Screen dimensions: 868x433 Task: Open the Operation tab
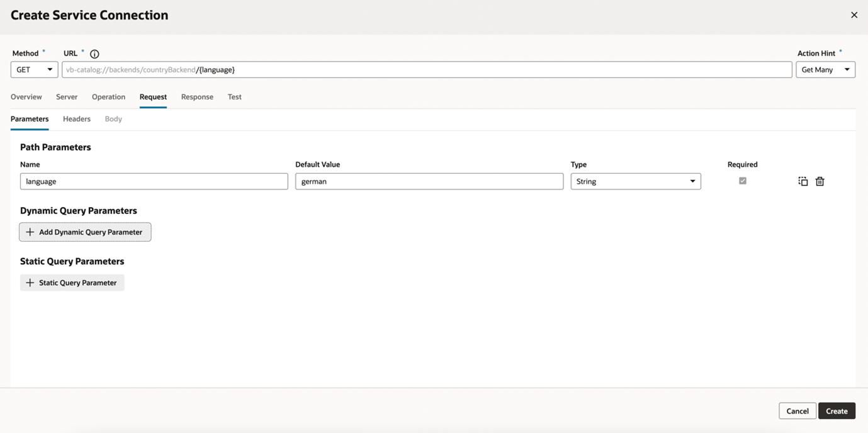click(108, 96)
